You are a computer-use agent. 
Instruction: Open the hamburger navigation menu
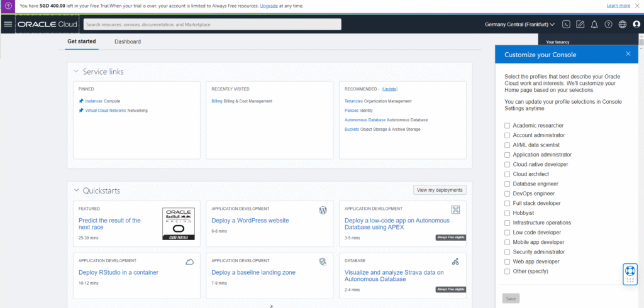(x=8, y=25)
